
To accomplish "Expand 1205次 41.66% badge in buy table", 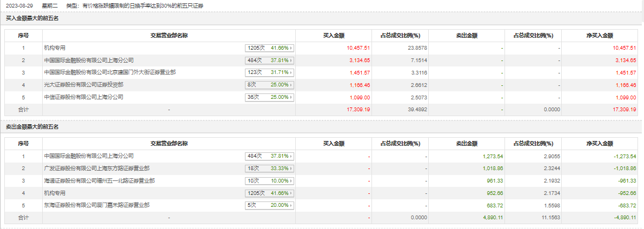I will pyautogui.click(x=269, y=48).
